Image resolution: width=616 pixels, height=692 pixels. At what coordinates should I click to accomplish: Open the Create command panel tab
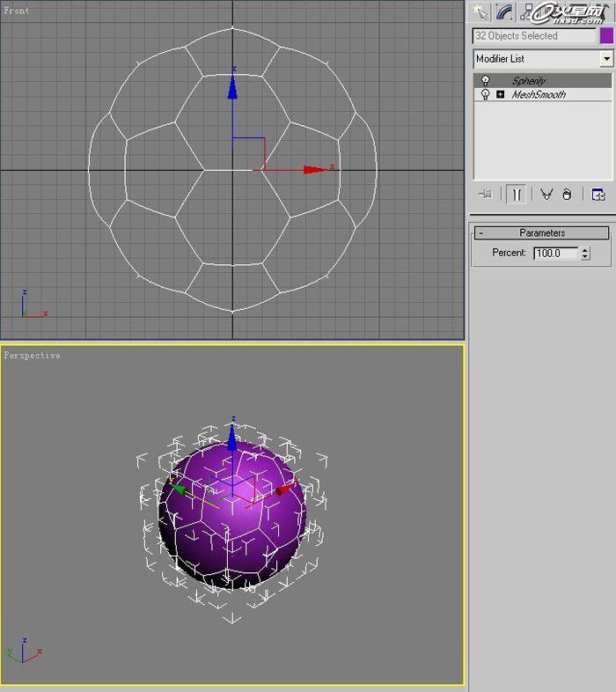[x=480, y=11]
